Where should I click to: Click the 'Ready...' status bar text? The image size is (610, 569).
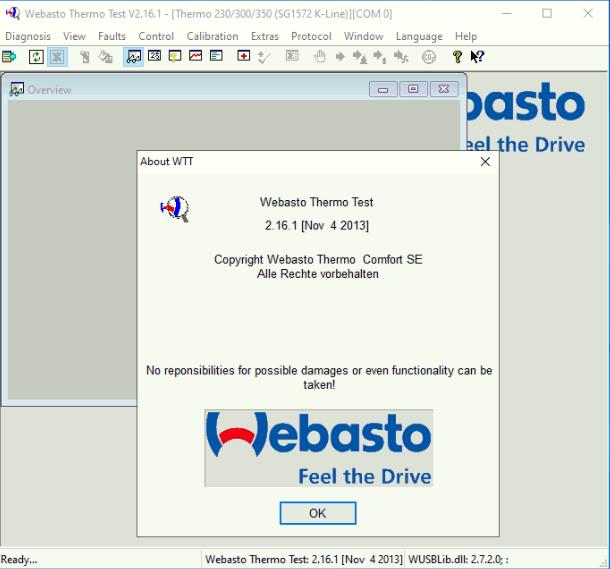click(19, 559)
